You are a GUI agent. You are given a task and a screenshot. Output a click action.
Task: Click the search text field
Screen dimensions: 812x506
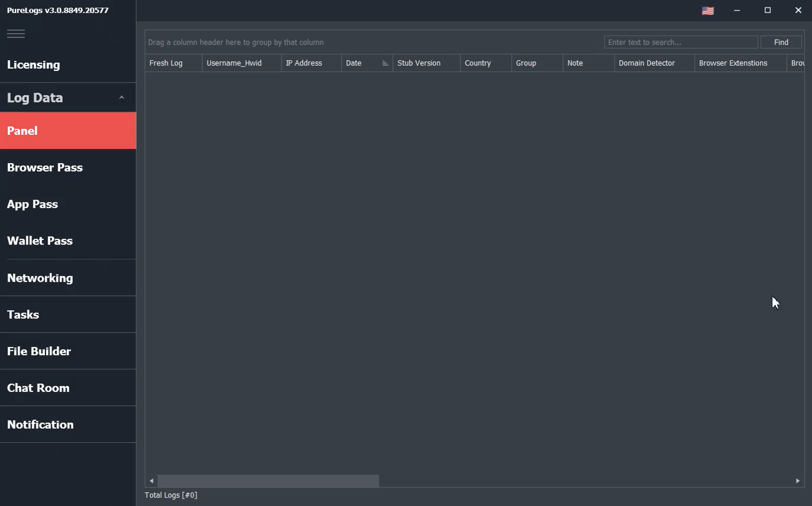click(681, 42)
